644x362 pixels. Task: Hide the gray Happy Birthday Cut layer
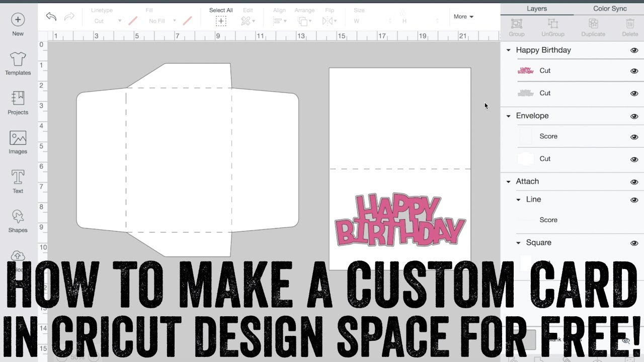click(634, 94)
